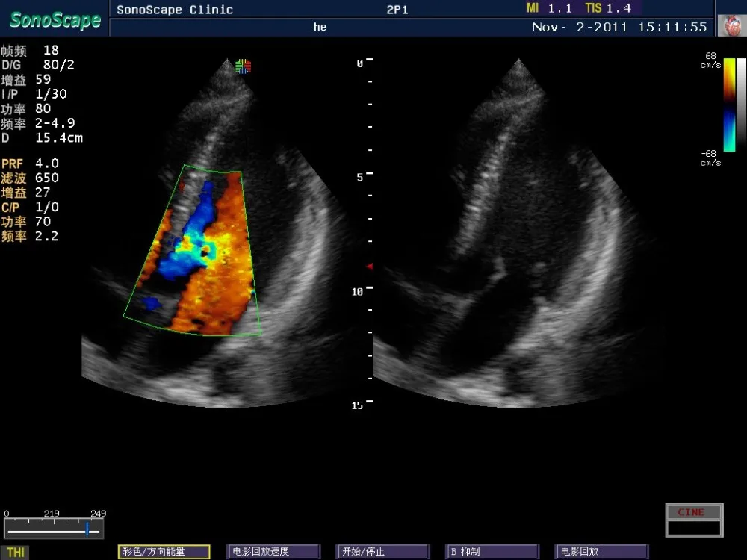Click the red focus marker on depth scale
This screenshot has height=560, width=747.
pyautogui.click(x=368, y=267)
